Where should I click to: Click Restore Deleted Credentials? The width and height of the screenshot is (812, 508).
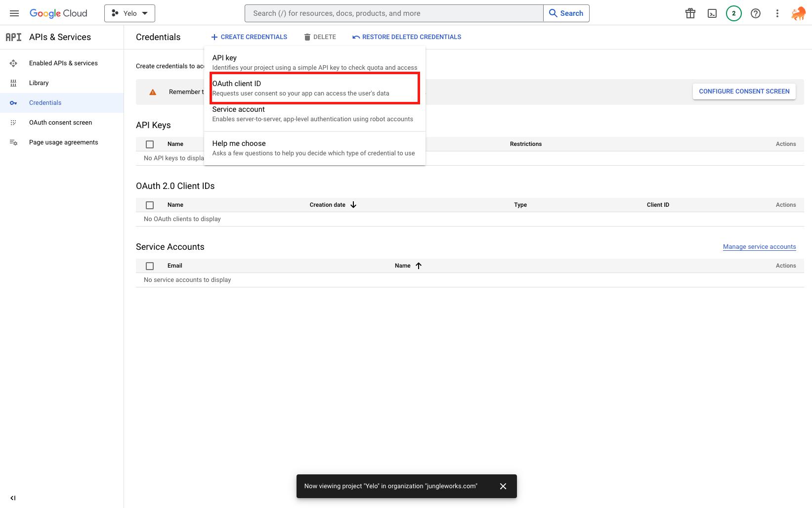(x=407, y=37)
